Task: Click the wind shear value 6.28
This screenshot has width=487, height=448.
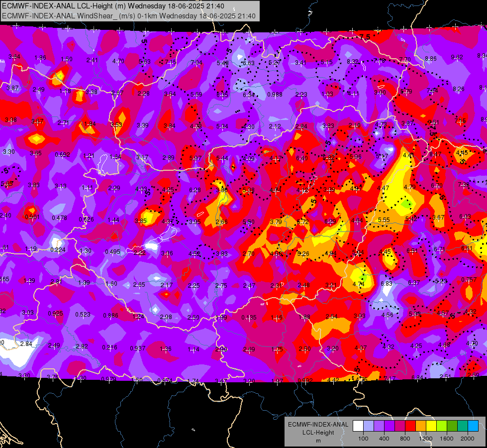Action: pos(195,190)
